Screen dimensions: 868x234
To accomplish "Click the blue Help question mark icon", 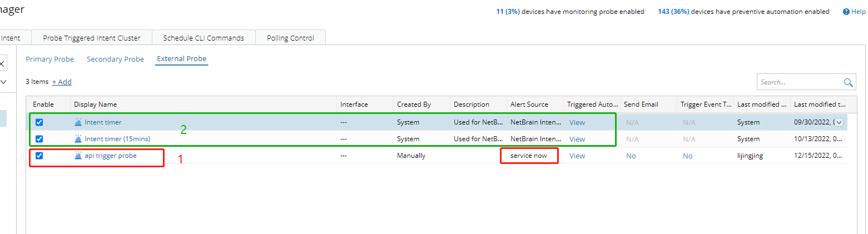I will pyautogui.click(x=846, y=12).
